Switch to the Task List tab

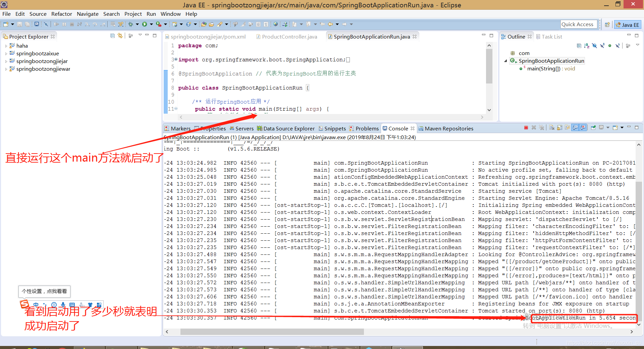tap(549, 37)
